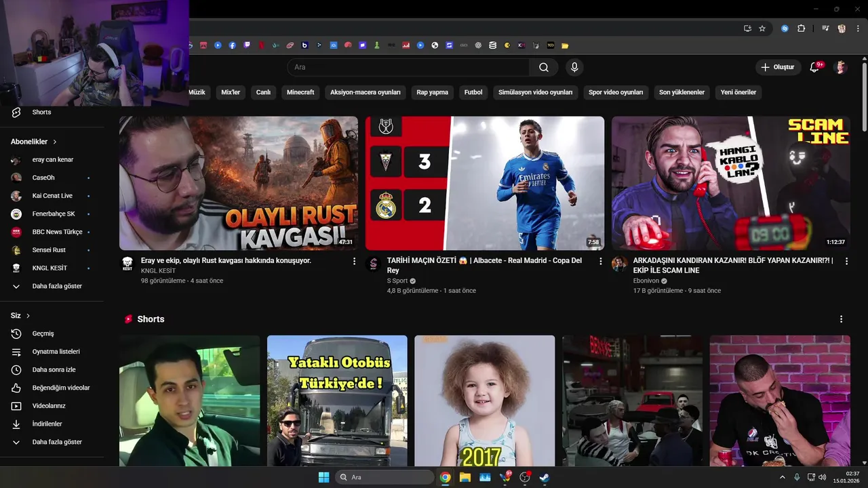
Task: Open the Chrome profile avatar
Action: tap(842, 28)
